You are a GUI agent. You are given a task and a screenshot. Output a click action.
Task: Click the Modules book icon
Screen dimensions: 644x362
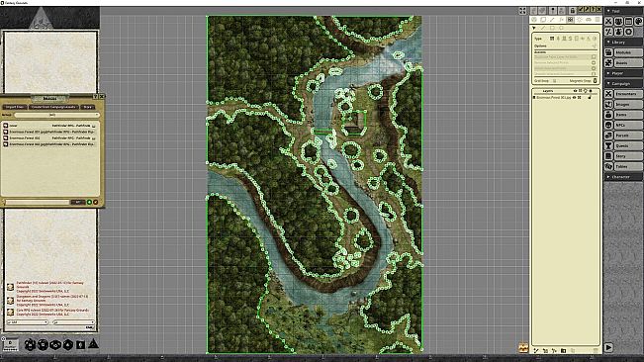[608, 52]
